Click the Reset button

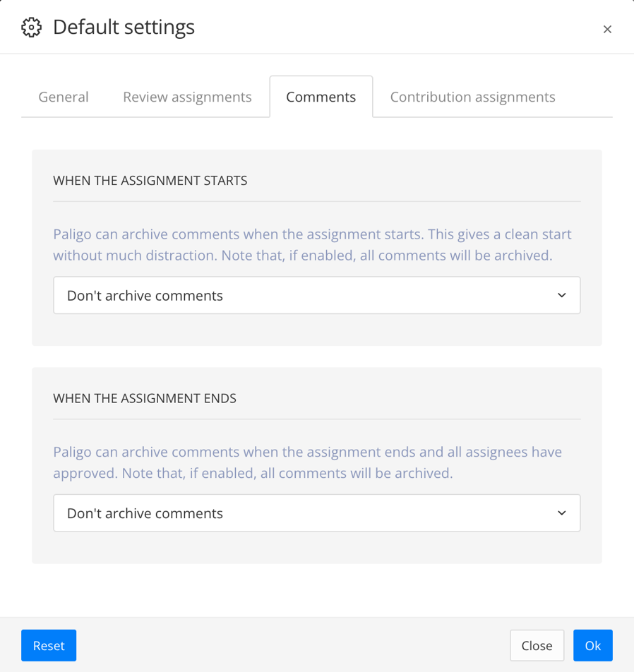(48, 645)
